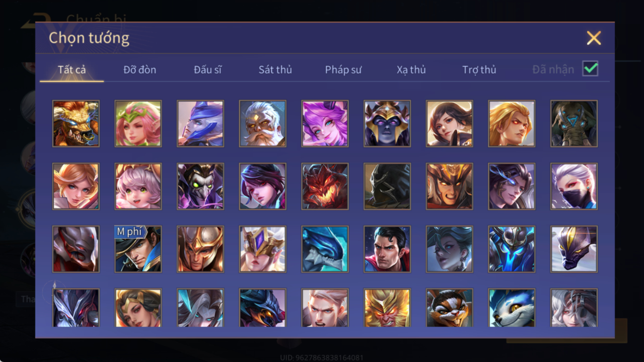
Task: Select the black-hooded shadow hero portrait
Action: click(x=387, y=187)
